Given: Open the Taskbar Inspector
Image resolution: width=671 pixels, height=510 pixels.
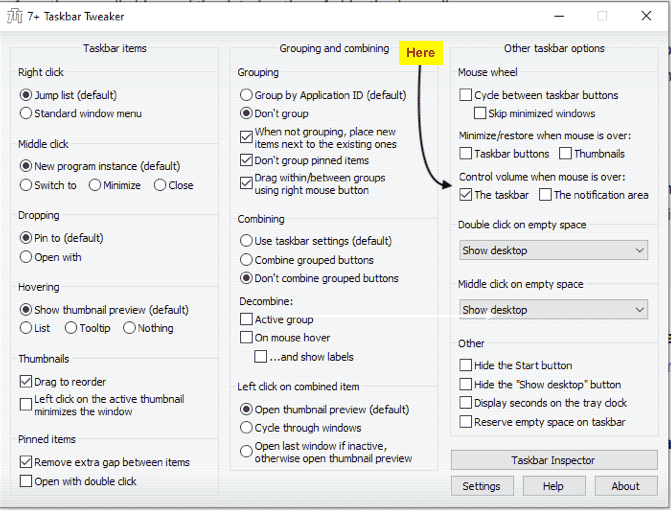Looking at the screenshot, I should pos(554,460).
